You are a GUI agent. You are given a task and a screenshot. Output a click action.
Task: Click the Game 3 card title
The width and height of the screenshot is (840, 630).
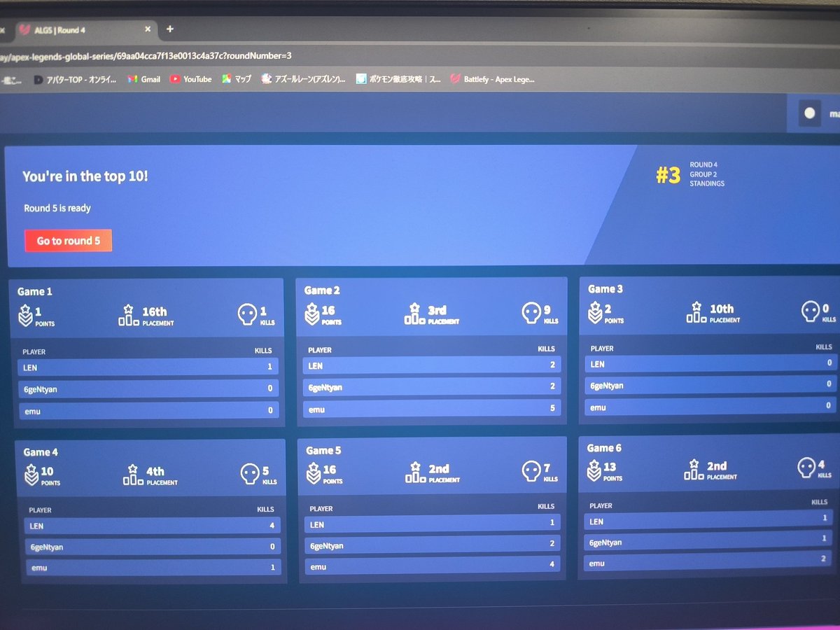coord(605,288)
